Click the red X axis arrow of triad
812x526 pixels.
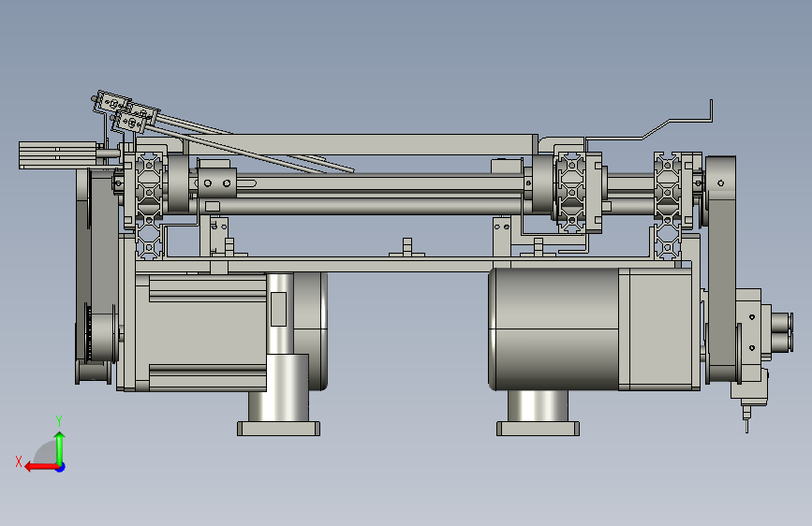pos(41,467)
